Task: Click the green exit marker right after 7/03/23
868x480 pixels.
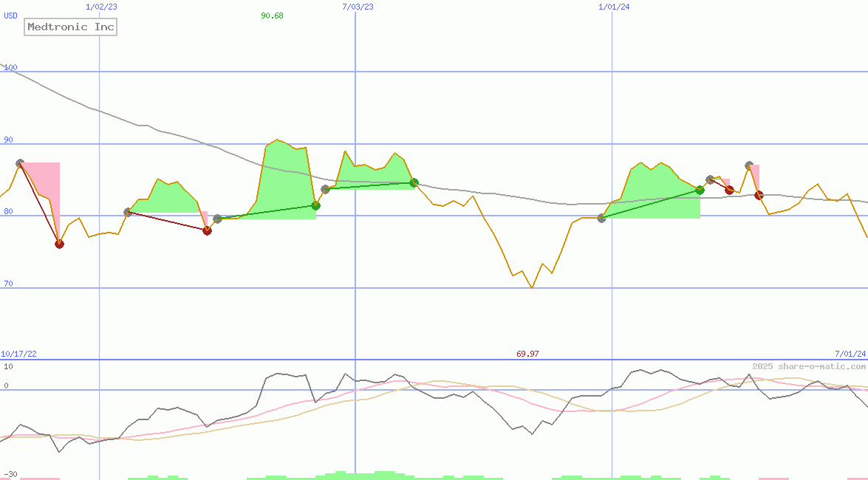Action: point(414,182)
